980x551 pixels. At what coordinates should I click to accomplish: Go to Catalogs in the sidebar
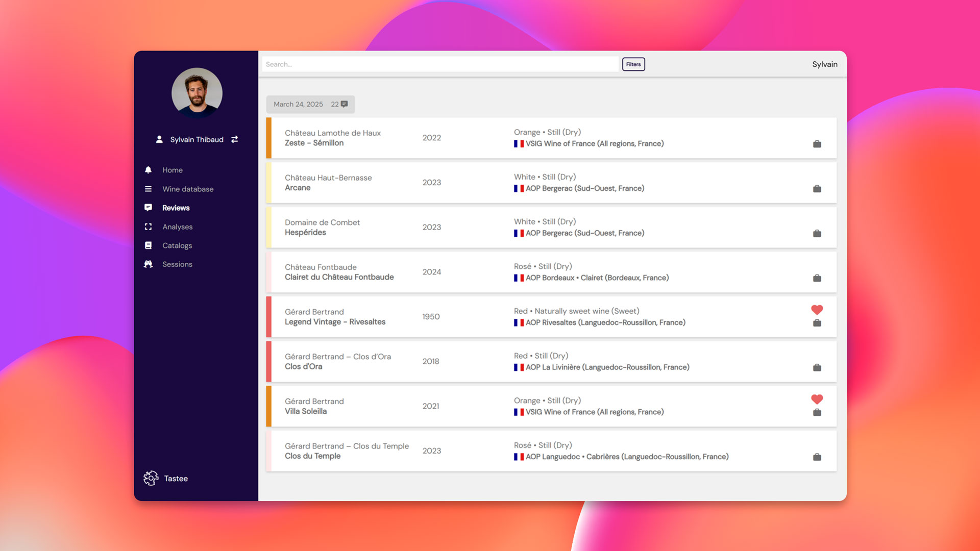point(177,245)
